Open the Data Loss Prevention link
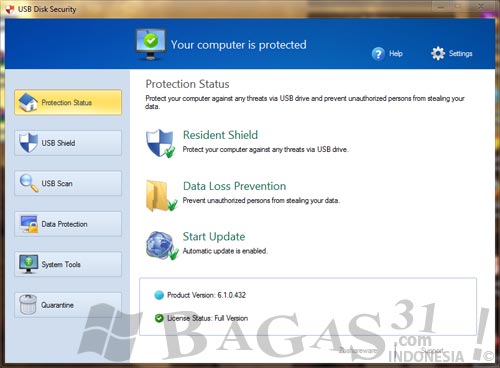Image resolution: width=500 pixels, height=368 pixels. (x=234, y=186)
